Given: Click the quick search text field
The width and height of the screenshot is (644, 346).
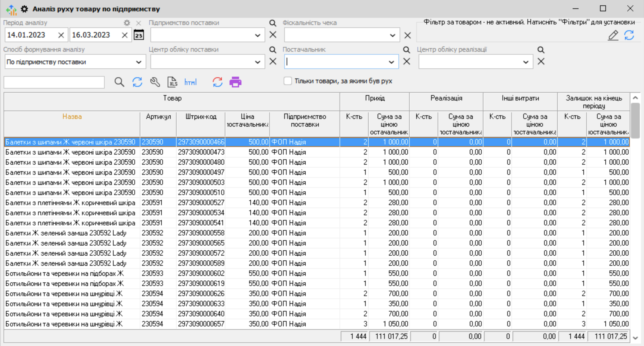Looking at the screenshot, I should [x=54, y=82].
